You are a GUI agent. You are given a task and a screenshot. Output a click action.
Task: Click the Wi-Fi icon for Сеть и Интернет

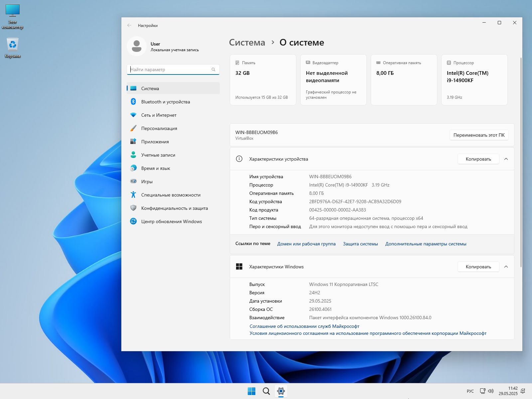[x=133, y=115]
